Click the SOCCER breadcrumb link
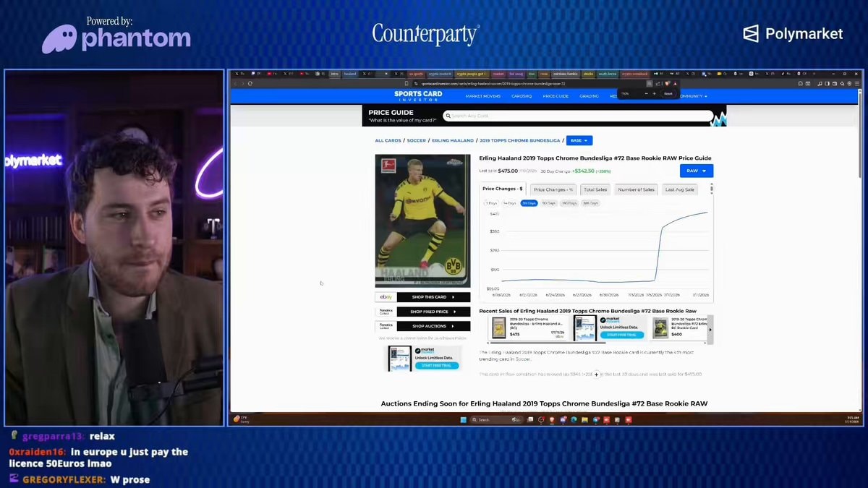 click(x=416, y=140)
